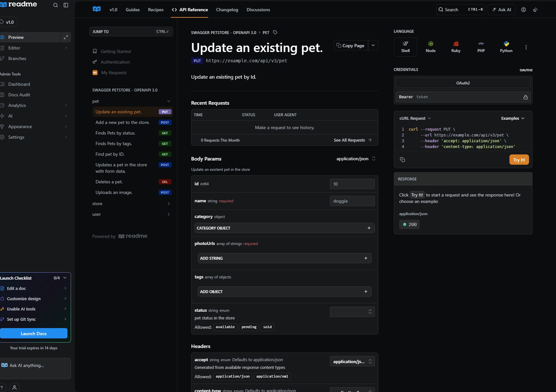Click the tag icon next to PET breadcrumb
This screenshot has width=556, height=392.
click(275, 32)
